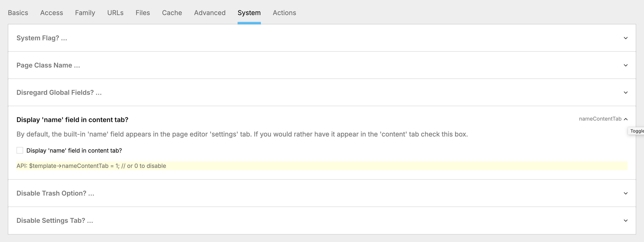Click the nameContentTab field name label
644x242 pixels.
tap(600, 119)
